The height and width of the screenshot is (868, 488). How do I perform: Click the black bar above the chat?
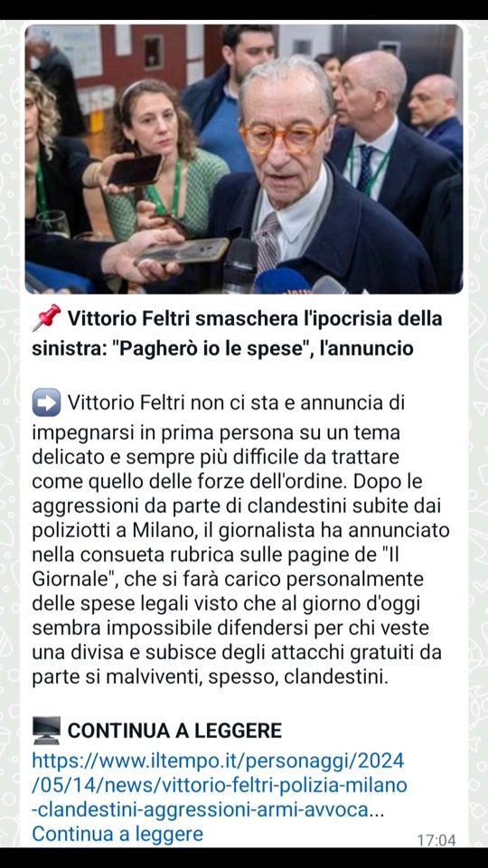coord(244,9)
